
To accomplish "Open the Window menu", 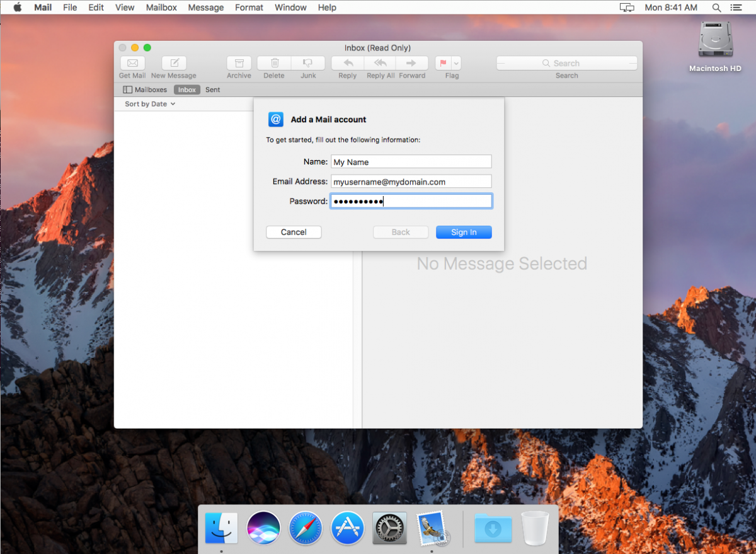I will 290,8.
